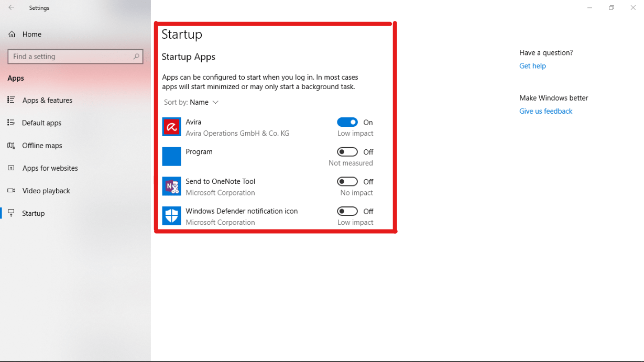Go to Video playback settings
Viewport: 644px width, 362px height.
tap(46, 191)
